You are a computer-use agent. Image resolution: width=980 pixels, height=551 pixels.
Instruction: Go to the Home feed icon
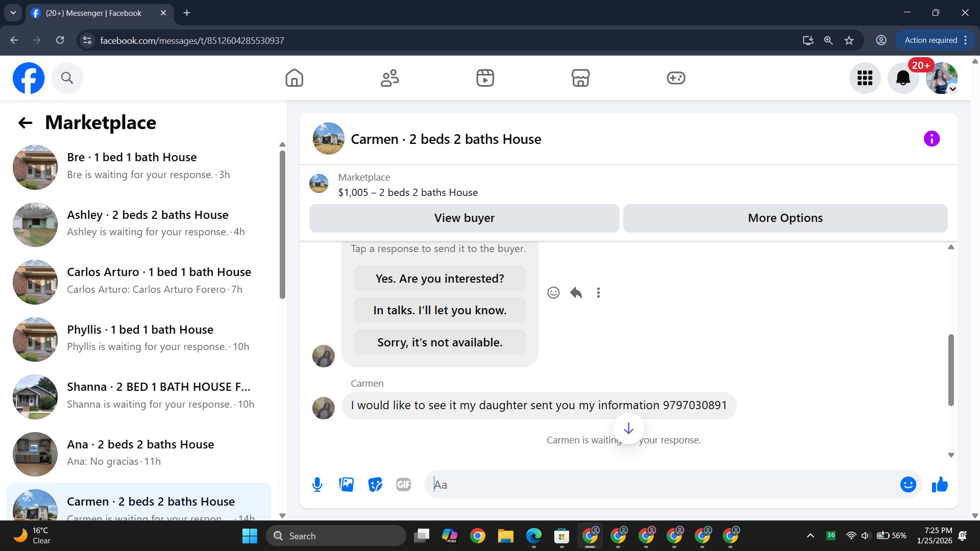[x=295, y=78]
